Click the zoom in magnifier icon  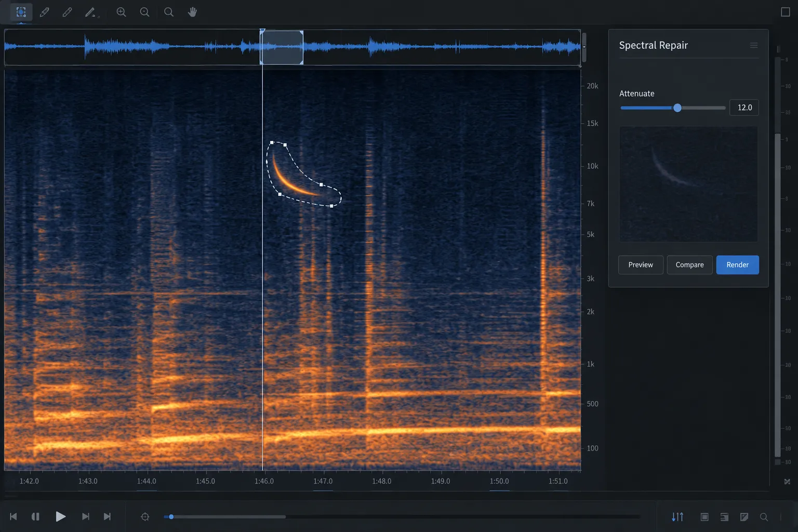click(x=121, y=12)
